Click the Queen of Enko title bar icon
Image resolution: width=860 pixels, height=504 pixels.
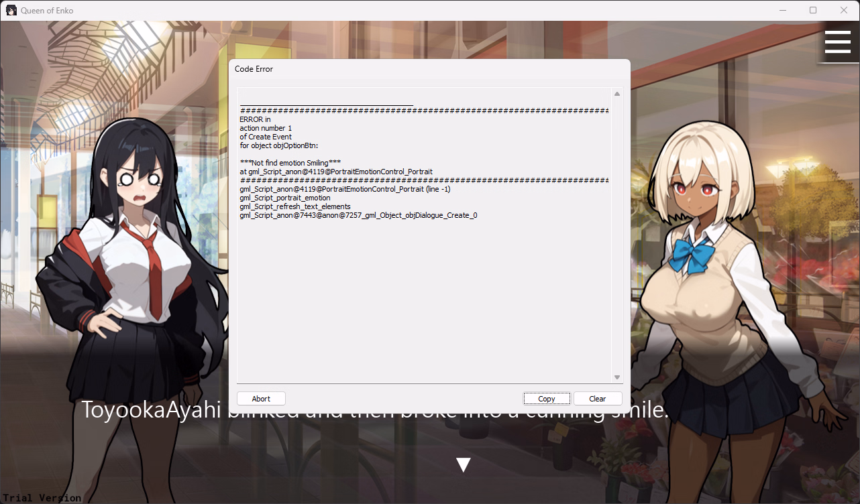[x=11, y=10]
